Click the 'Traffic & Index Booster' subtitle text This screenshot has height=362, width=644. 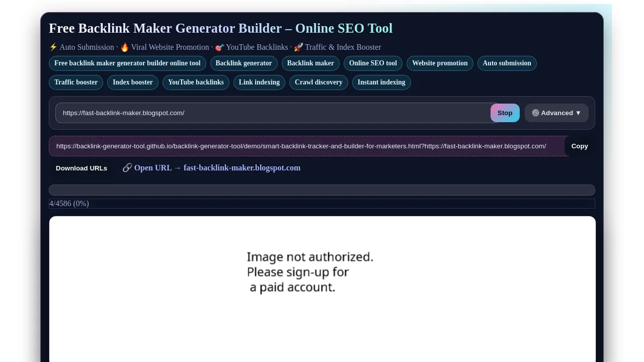343,47
